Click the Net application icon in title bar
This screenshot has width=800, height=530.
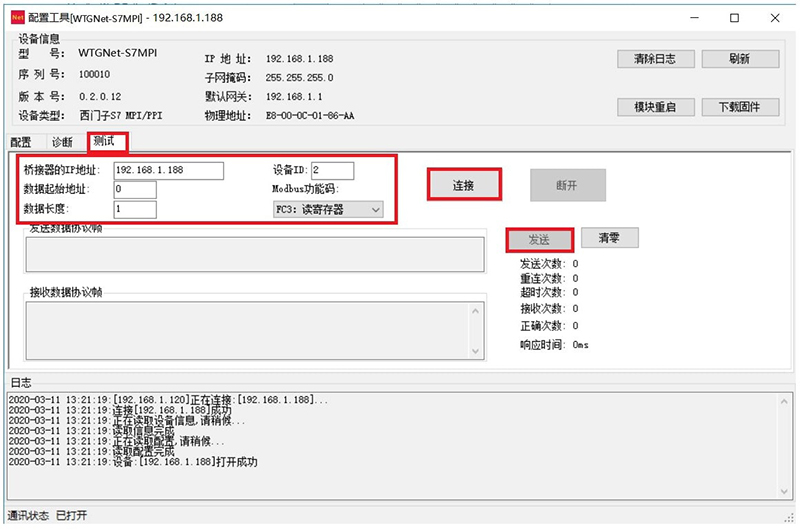pos(18,17)
